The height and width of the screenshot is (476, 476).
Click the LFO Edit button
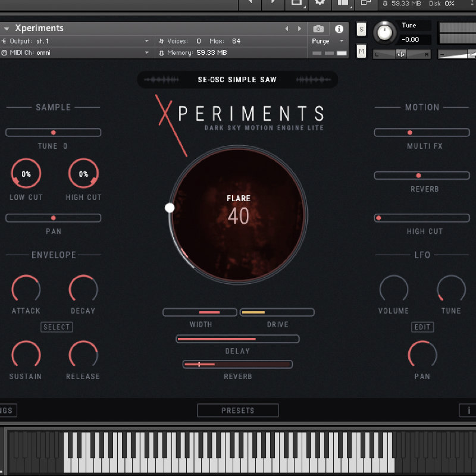[x=422, y=327]
